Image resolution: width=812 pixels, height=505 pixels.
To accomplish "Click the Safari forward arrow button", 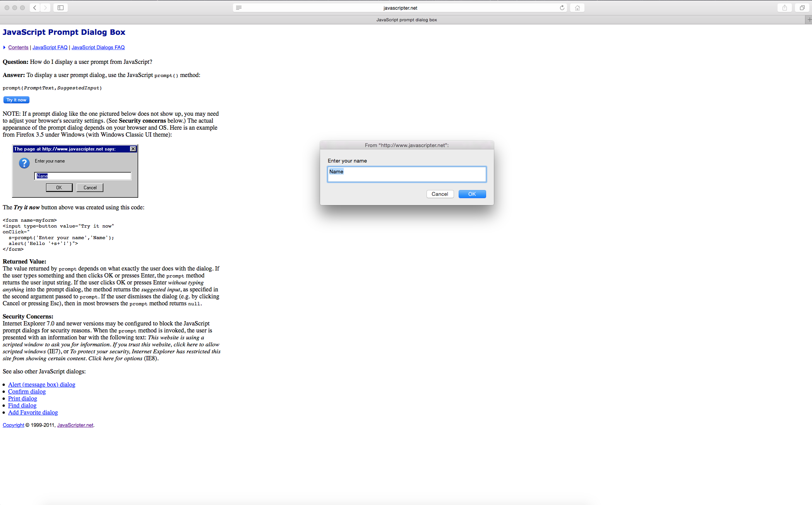I will [45, 8].
